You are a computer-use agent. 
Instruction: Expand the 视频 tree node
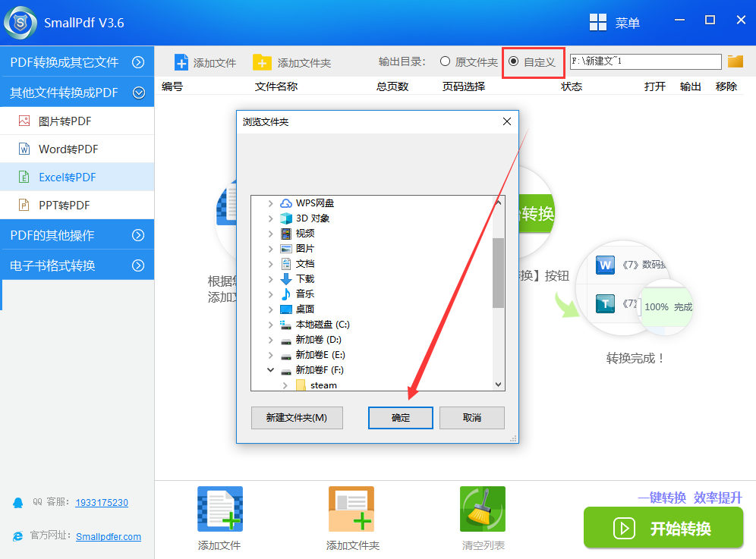[270, 234]
